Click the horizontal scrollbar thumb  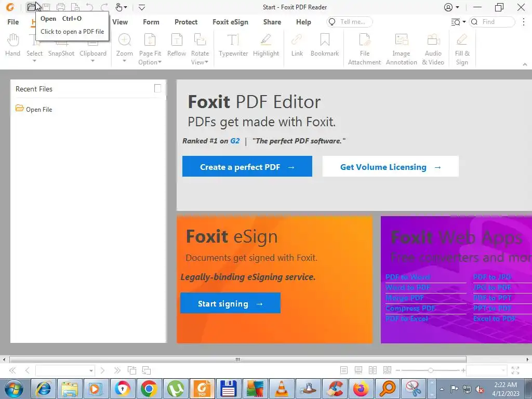pos(238,360)
